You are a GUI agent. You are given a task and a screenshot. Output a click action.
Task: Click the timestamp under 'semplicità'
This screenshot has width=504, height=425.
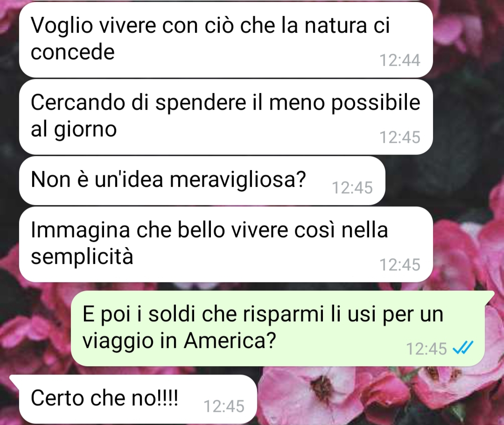tap(400, 265)
